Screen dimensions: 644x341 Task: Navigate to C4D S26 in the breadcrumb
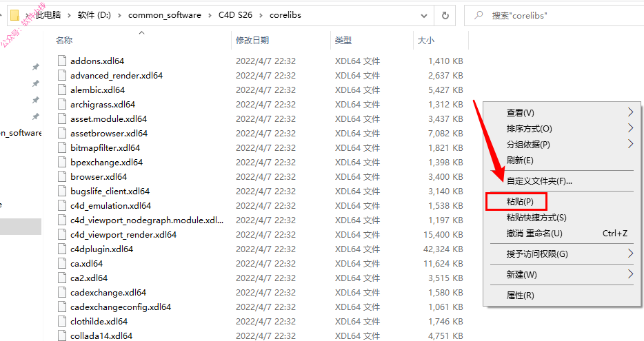(235, 15)
